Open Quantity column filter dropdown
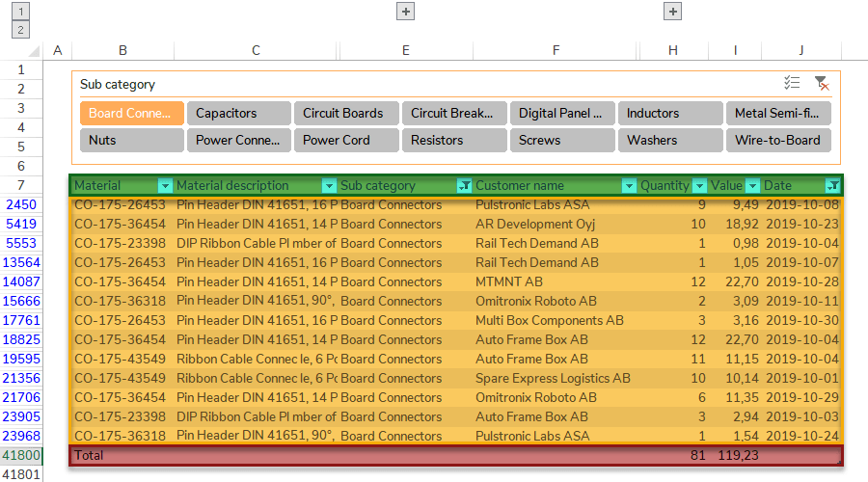Image resolution: width=868 pixels, height=482 pixels. point(698,185)
